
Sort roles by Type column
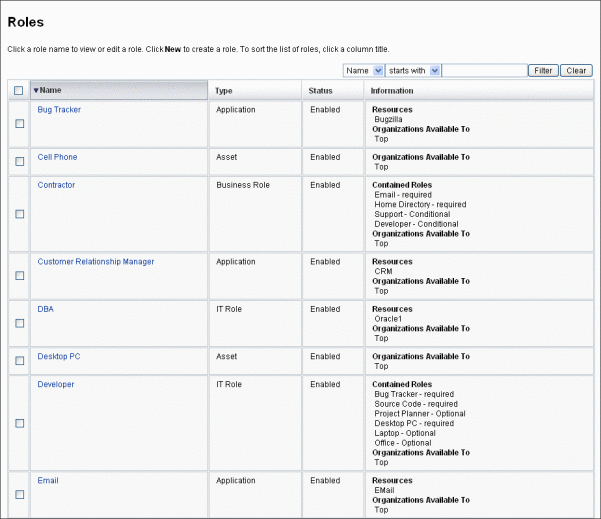click(223, 91)
